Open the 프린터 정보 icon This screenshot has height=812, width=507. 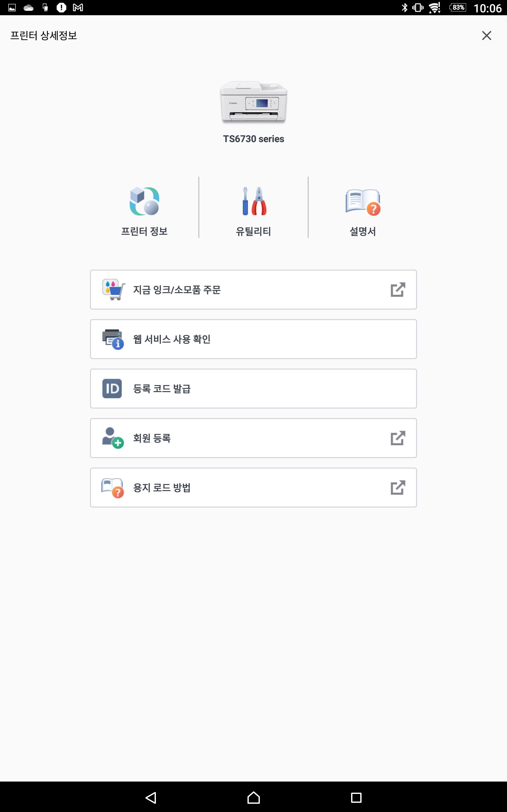[x=144, y=201]
